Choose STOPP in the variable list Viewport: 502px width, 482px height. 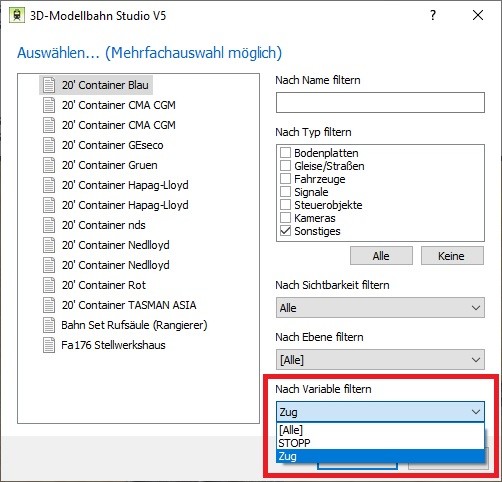[380, 443]
